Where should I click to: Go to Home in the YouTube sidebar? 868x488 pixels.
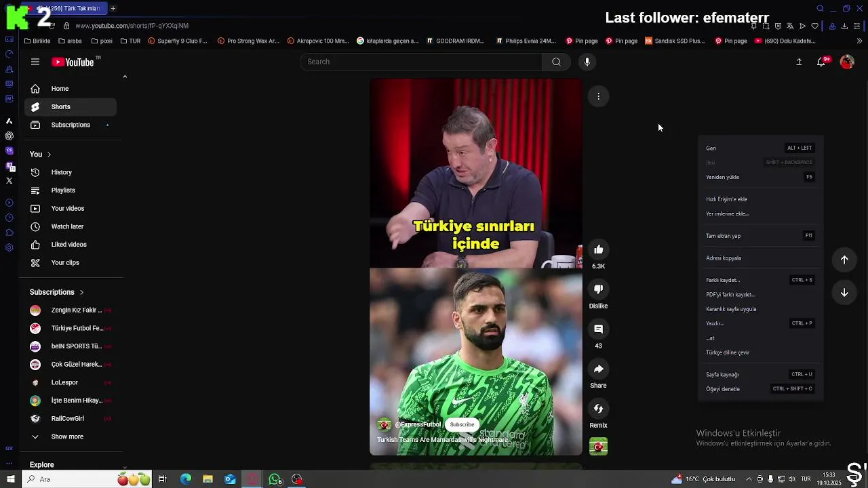tap(71, 89)
